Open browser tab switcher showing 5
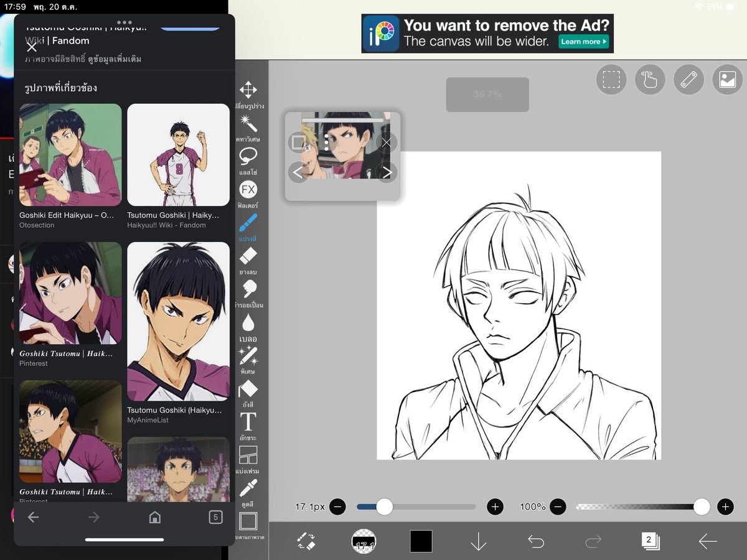747x560 pixels. click(215, 516)
